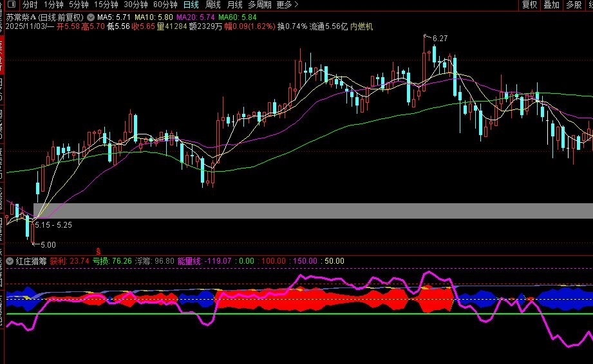Expand the 红庄猎筹 indicator settings arrow
The image size is (593, 364).
pyautogui.click(x=10, y=261)
